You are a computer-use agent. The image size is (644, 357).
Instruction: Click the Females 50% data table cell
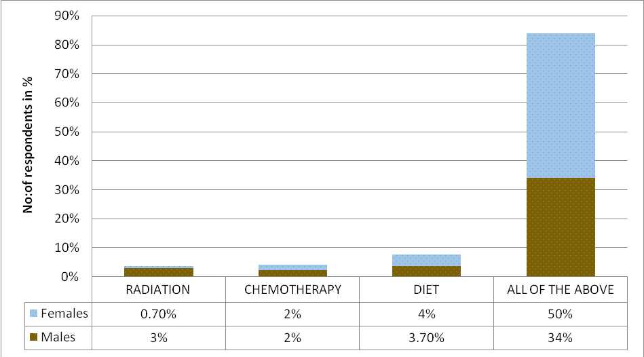click(561, 314)
